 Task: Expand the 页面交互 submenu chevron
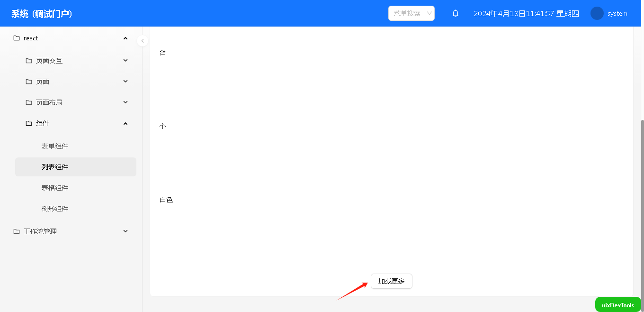tap(125, 60)
